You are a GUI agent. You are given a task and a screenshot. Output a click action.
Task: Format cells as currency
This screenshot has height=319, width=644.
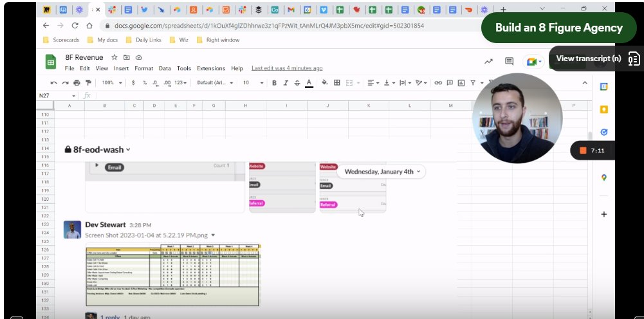click(x=133, y=83)
